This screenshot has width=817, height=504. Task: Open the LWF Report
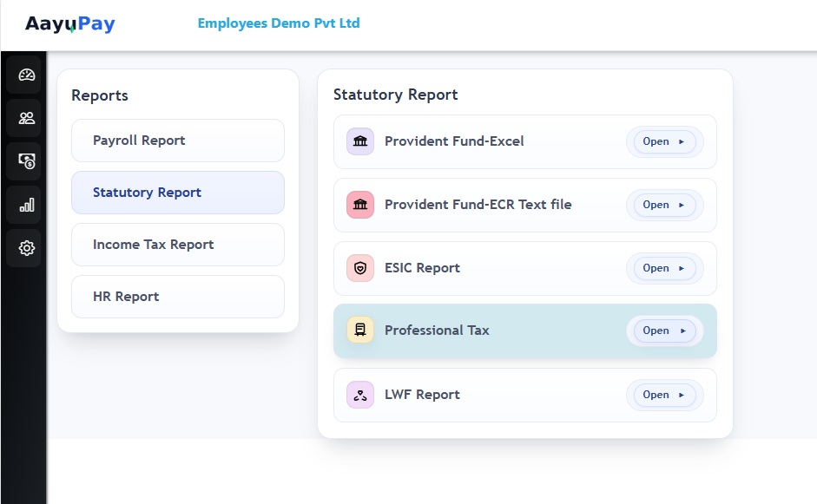coord(664,395)
